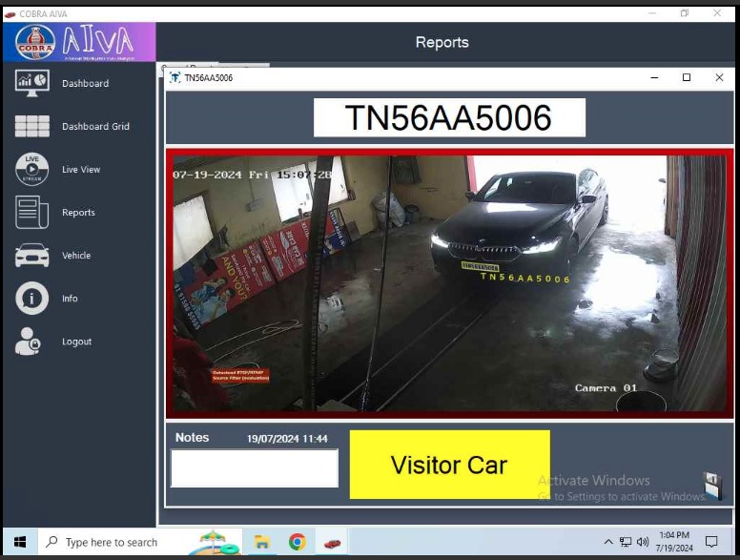Click the taskbar search box
740x560 pixels.
[113, 542]
